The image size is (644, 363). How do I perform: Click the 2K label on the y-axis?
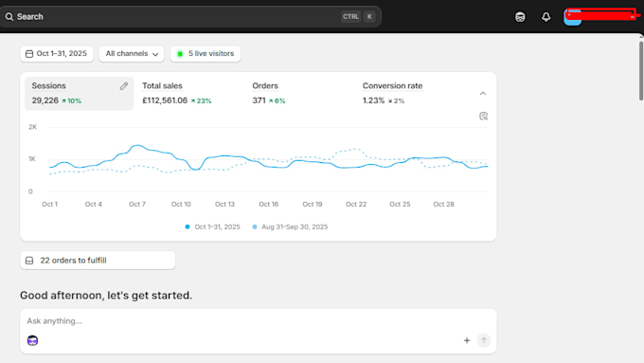tap(32, 127)
